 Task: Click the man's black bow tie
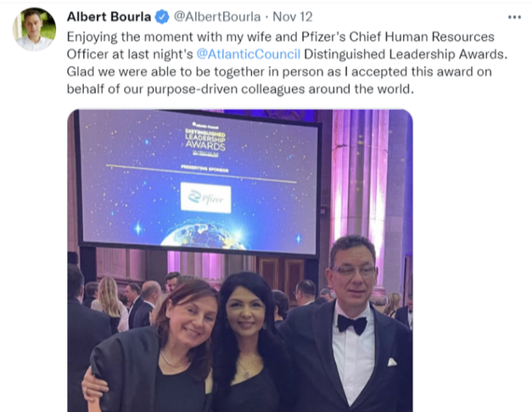(352, 325)
